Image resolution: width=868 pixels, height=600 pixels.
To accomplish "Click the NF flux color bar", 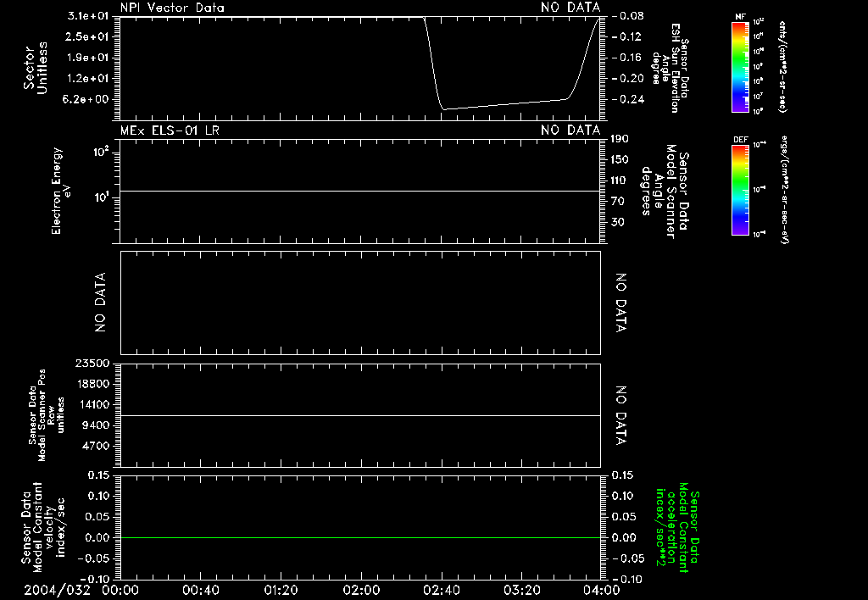I will click(740, 67).
